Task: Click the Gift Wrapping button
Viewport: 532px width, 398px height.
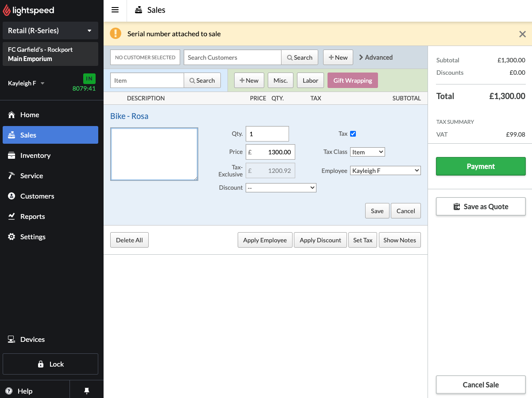Action: [353, 80]
